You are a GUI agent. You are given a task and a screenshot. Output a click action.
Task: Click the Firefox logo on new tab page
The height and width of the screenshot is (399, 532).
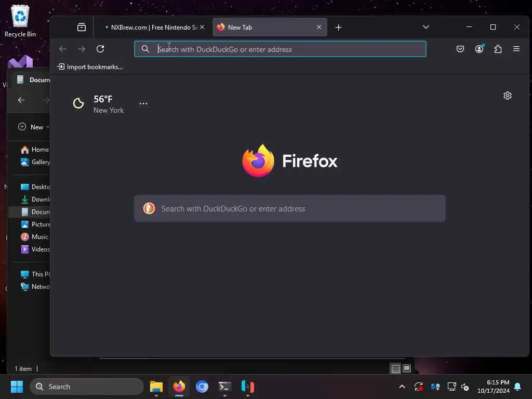(289, 161)
